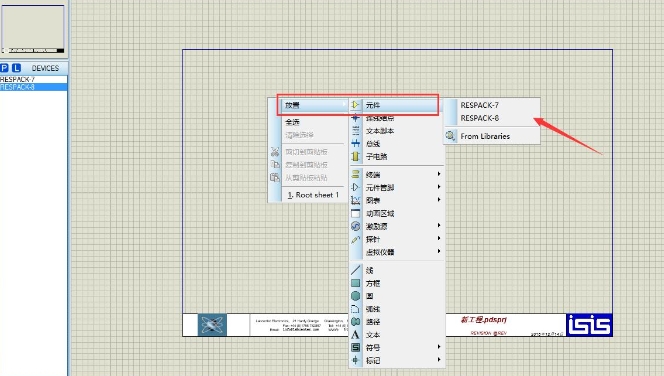Click the subcircuit (子电路) icon
This screenshot has width=664, height=376.
pyautogui.click(x=355, y=157)
